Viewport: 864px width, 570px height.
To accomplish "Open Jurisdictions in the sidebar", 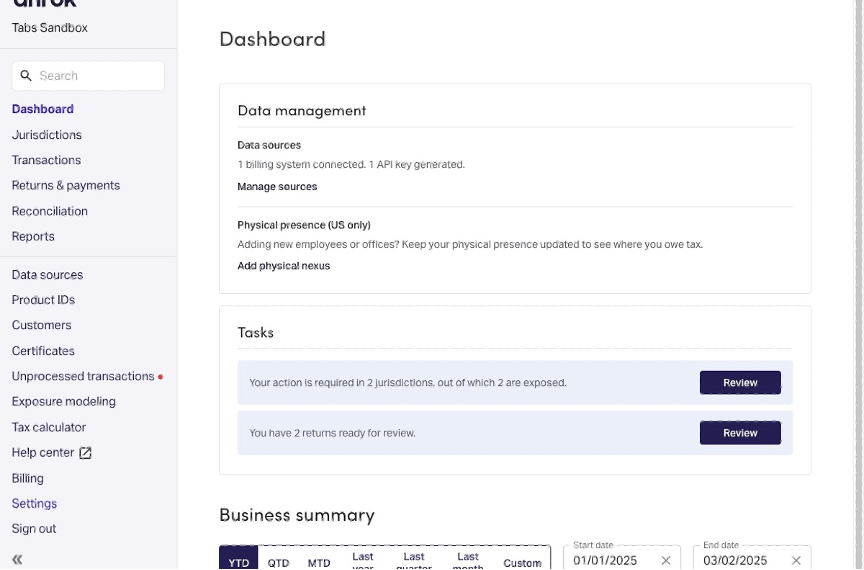I will 47,135.
